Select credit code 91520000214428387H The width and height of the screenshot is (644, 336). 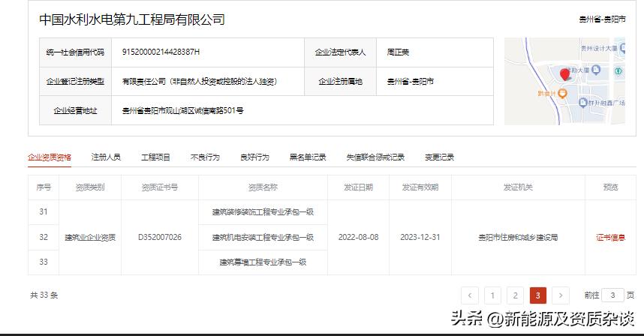[161, 52]
